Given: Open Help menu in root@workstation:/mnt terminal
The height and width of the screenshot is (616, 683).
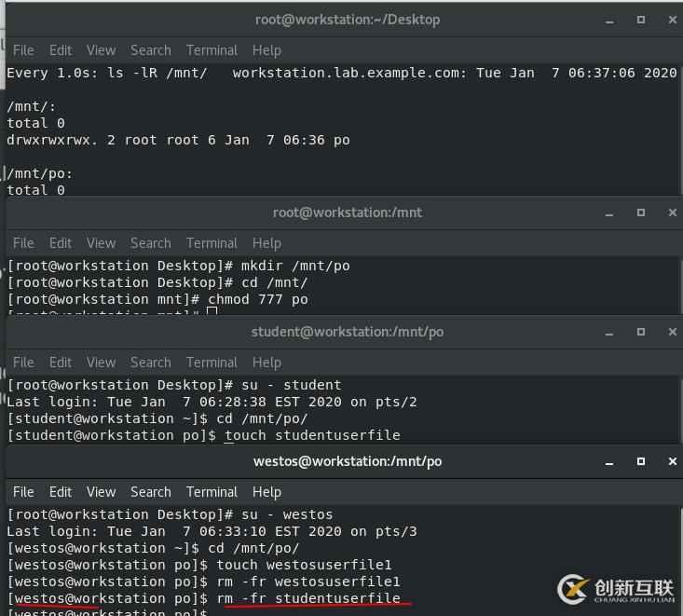Looking at the screenshot, I should point(266,243).
